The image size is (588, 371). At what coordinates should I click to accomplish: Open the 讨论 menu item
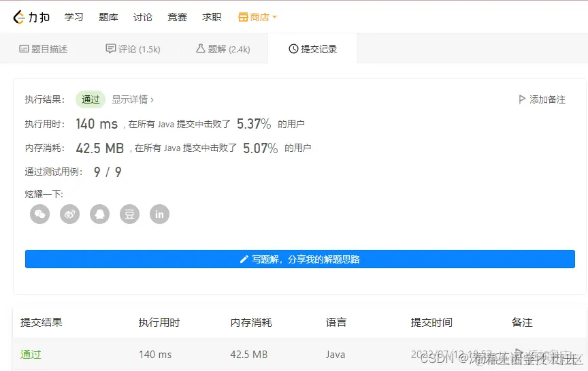(x=142, y=17)
